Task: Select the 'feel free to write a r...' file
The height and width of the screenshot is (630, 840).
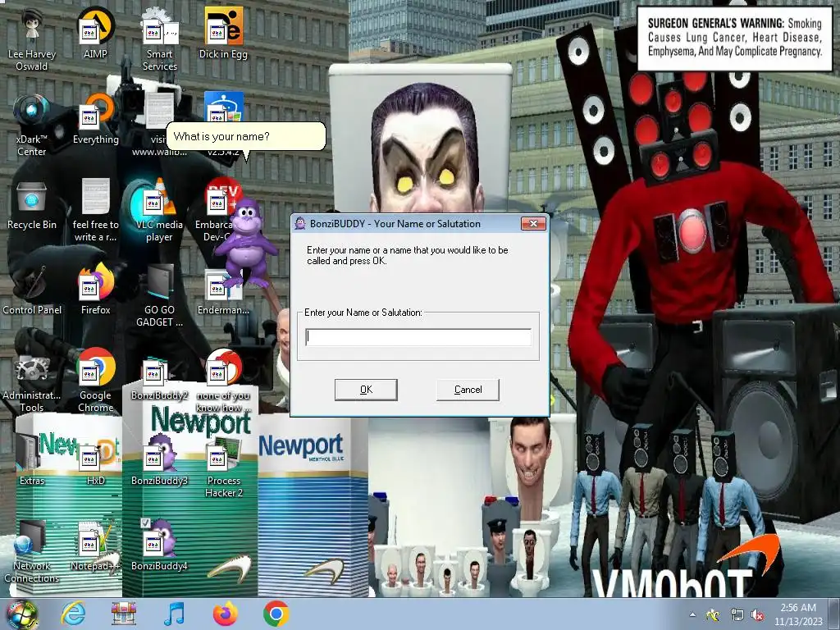Action: pyautogui.click(x=95, y=211)
